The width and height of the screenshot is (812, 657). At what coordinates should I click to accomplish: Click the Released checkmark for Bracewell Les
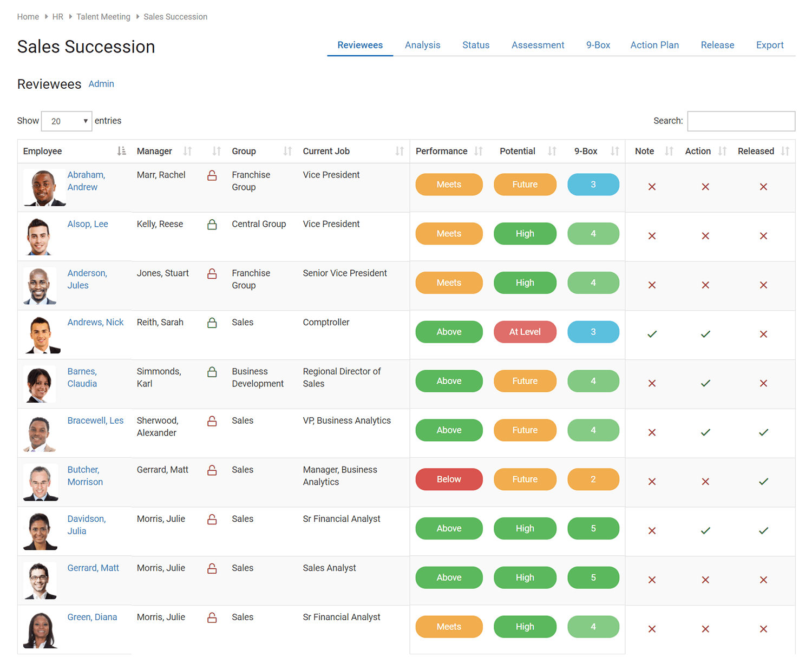tap(763, 432)
